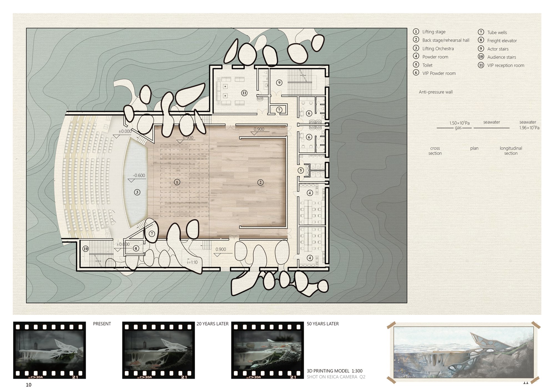Screen dimensions: 555x392
Task: Open the '20 YEARS LATER' film strip photo
Action: pyautogui.click(x=158, y=350)
